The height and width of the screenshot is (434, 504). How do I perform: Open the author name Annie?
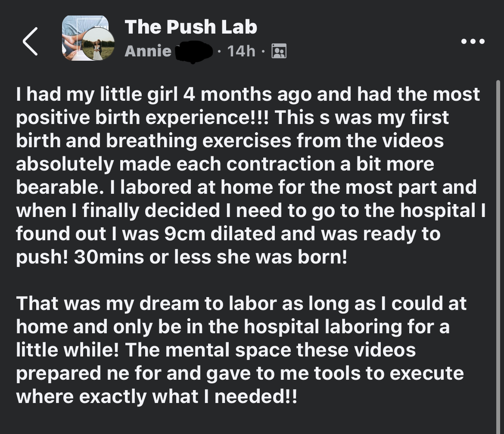tap(148, 51)
